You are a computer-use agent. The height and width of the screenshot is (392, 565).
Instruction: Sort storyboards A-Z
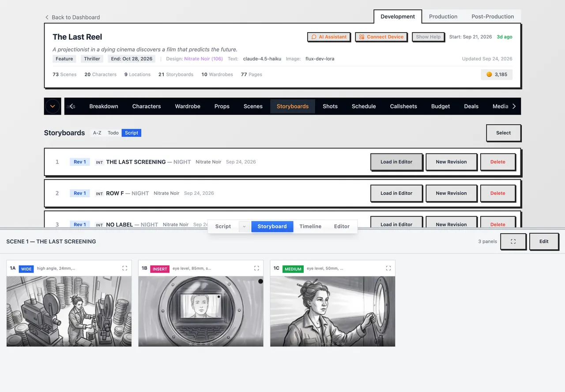click(97, 133)
